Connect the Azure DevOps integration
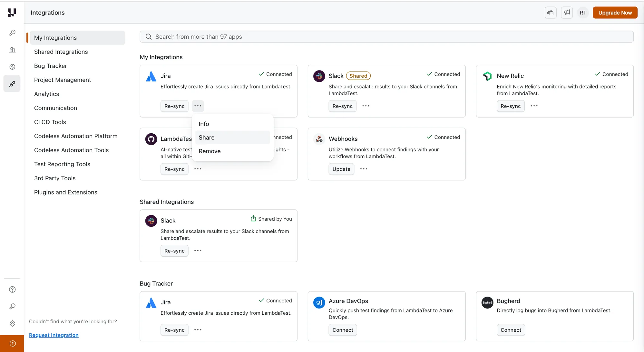The width and height of the screenshot is (644, 352). (343, 330)
